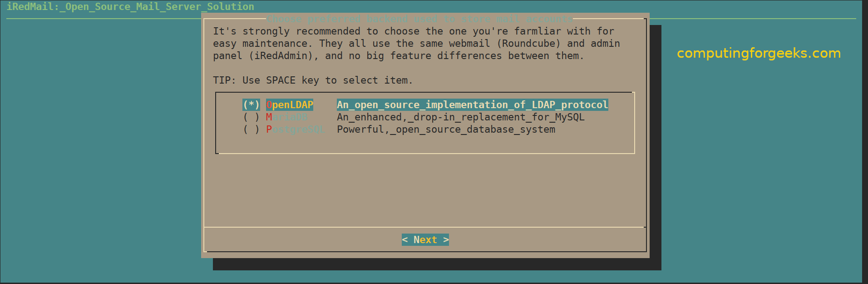Click the red hotkey letter O in OpenLDAP
Image resolution: width=868 pixels, height=284 pixels.
point(269,105)
